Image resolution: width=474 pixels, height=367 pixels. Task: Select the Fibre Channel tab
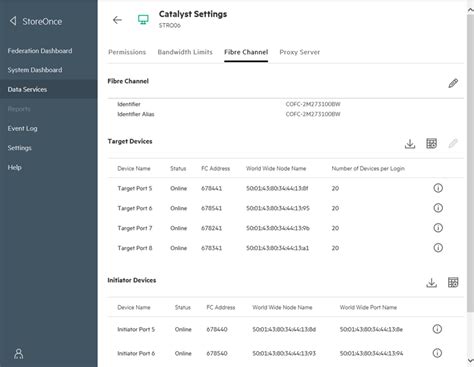pos(246,52)
